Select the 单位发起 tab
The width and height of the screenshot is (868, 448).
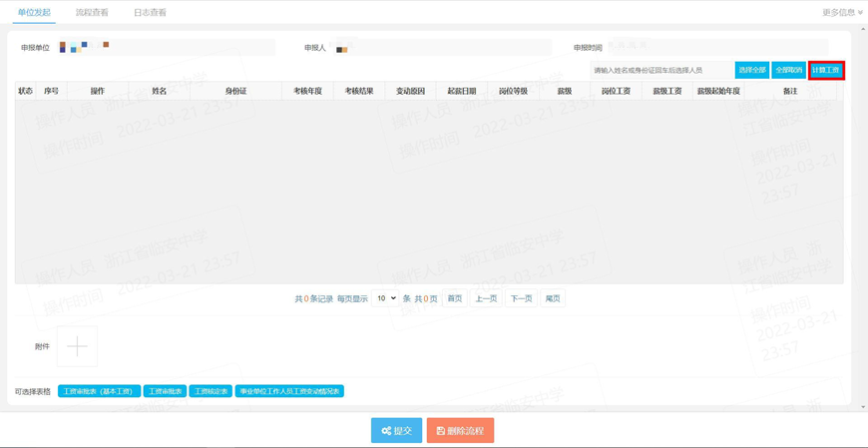[x=34, y=12]
